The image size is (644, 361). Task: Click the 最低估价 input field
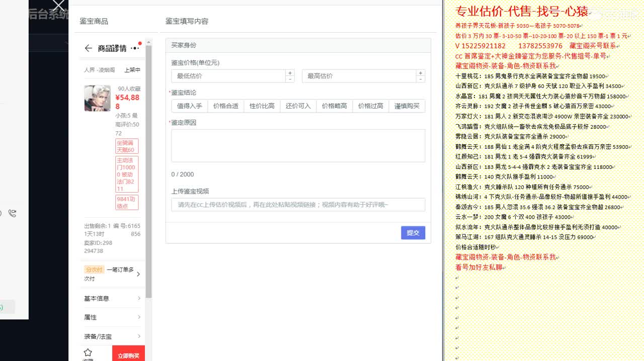[x=228, y=76]
